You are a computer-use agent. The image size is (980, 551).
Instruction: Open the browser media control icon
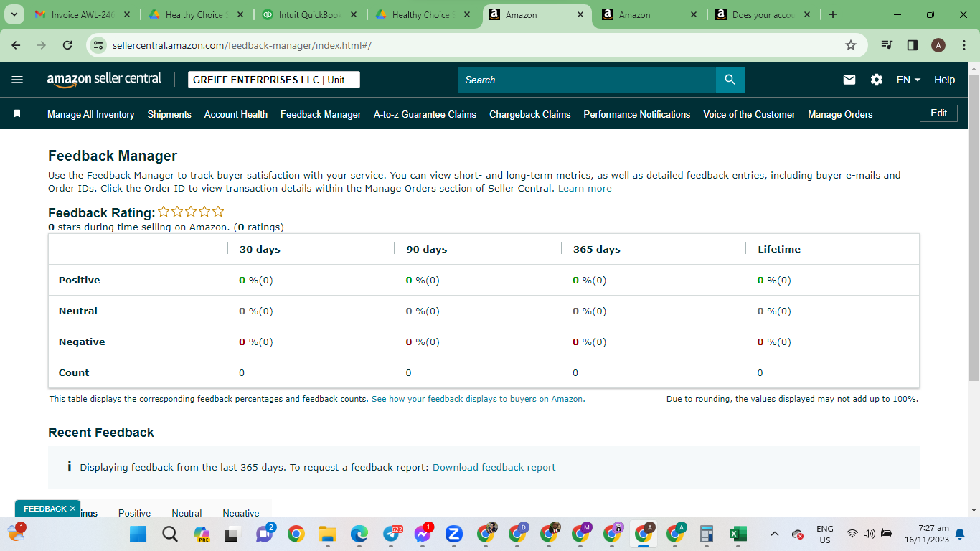[x=887, y=45]
